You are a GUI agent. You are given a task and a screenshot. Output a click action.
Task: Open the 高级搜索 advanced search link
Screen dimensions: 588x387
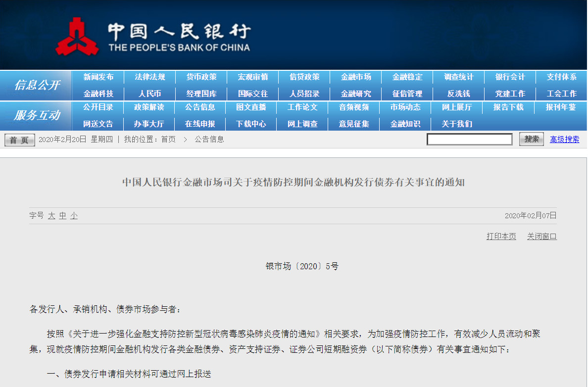click(564, 140)
